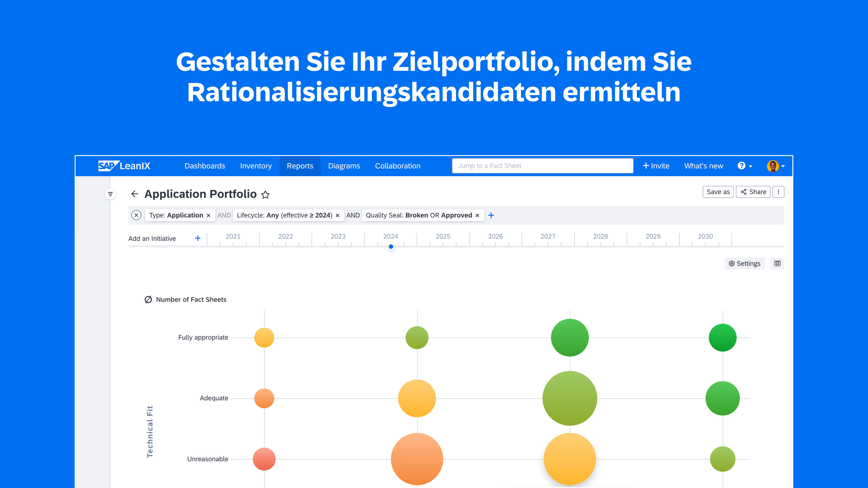Click the SAP LeanIX logo
This screenshot has height=488, width=868.
point(124,166)
